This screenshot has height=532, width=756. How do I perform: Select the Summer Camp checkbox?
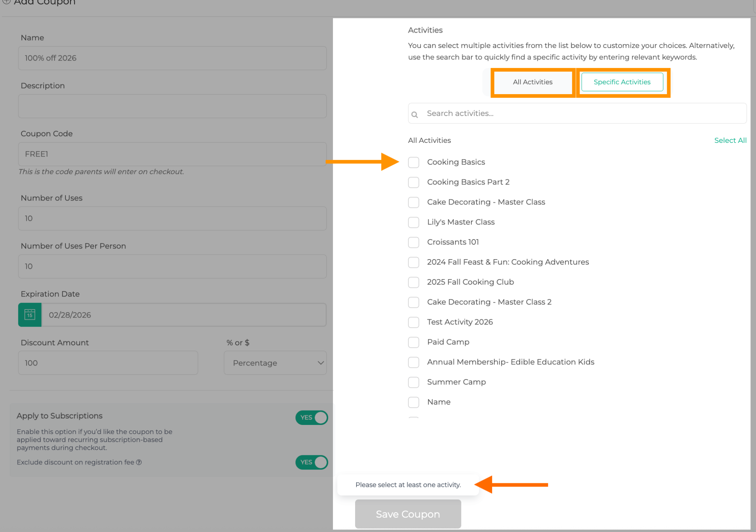click(413, 382)
